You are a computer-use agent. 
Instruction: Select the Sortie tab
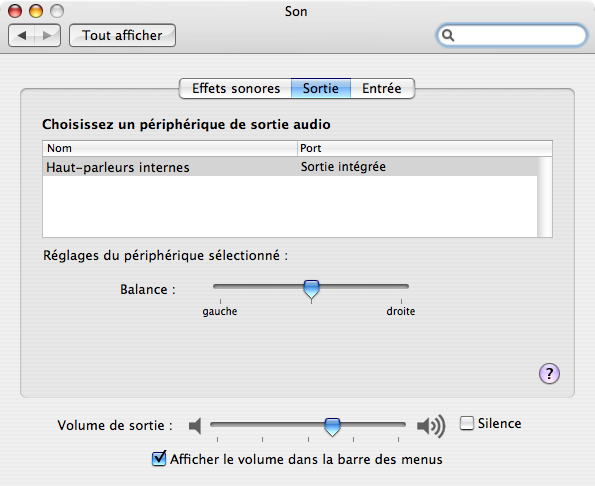321,88
